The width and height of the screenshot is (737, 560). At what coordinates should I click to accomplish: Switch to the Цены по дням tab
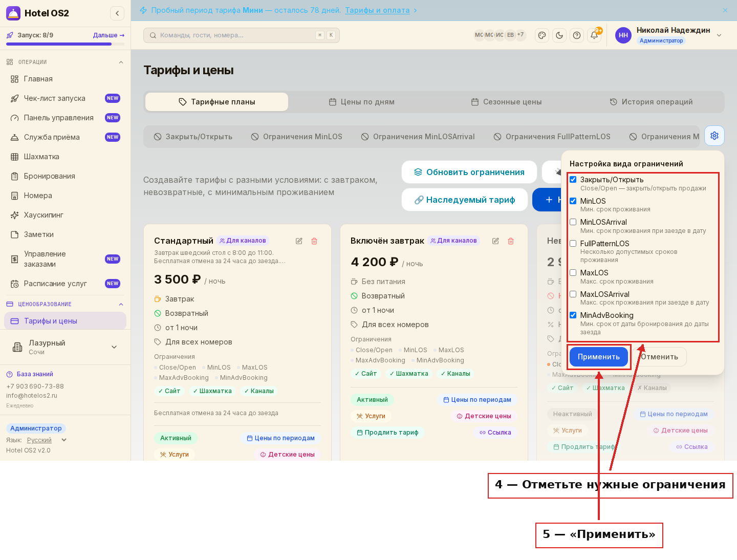click(x=362, y=102)
